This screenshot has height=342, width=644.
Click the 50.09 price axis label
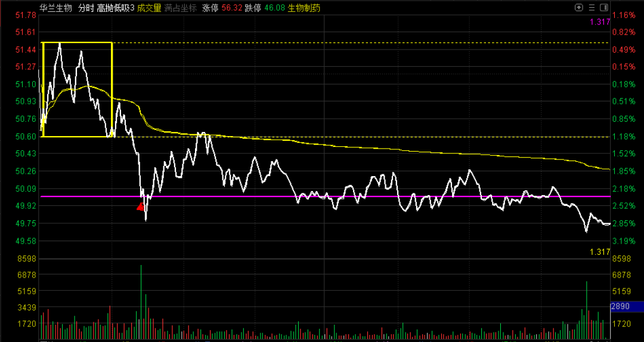(26, 189)
